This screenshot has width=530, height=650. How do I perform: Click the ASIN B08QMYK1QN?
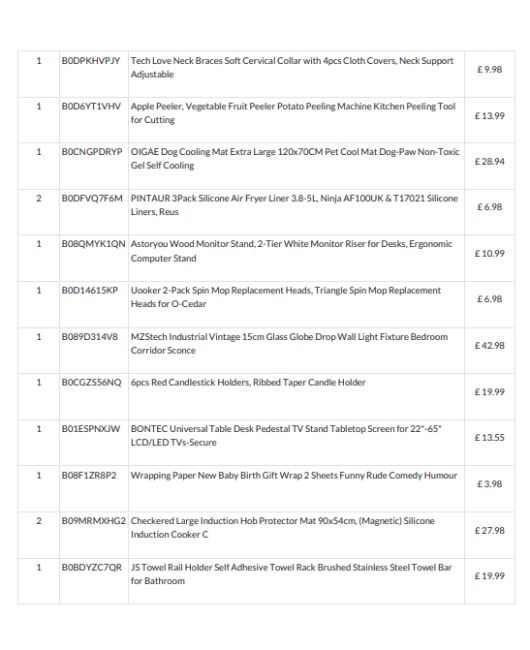(93, 244)
